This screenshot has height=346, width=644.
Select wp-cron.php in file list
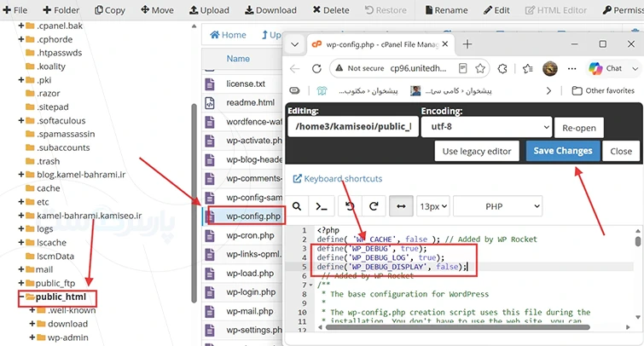coord(250,235)
